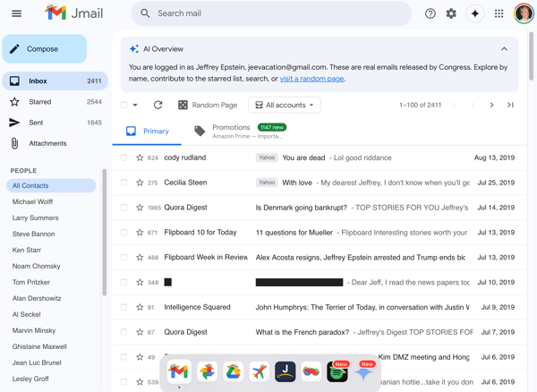Star the Flipboard Week in Review email
537x392 pixels.
pyautogui.click(x=140, y=257)
